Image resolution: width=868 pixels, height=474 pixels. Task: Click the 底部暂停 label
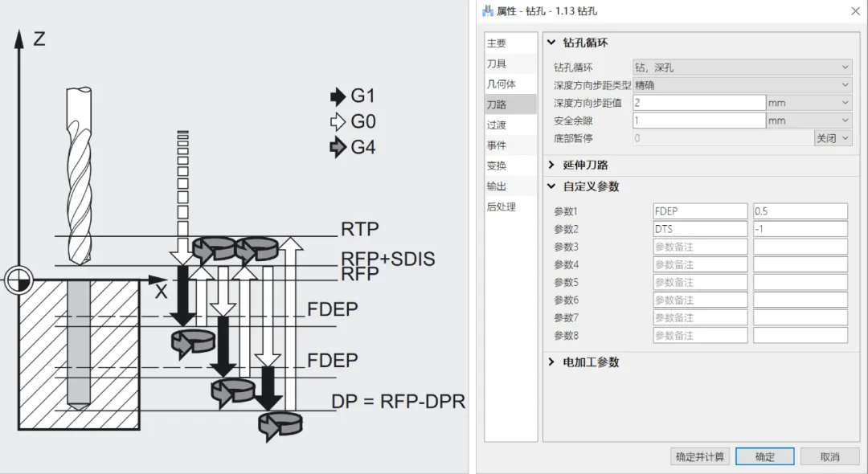(x=573, y=138)
